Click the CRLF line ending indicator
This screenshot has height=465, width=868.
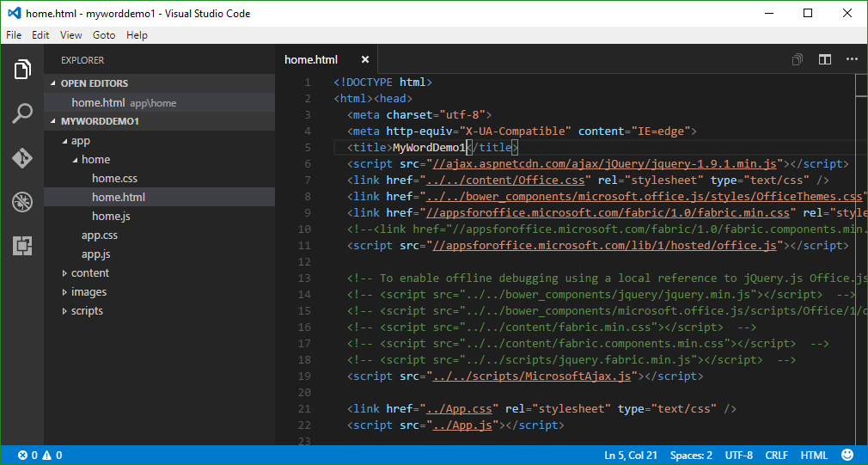click(x=776, y=456)
